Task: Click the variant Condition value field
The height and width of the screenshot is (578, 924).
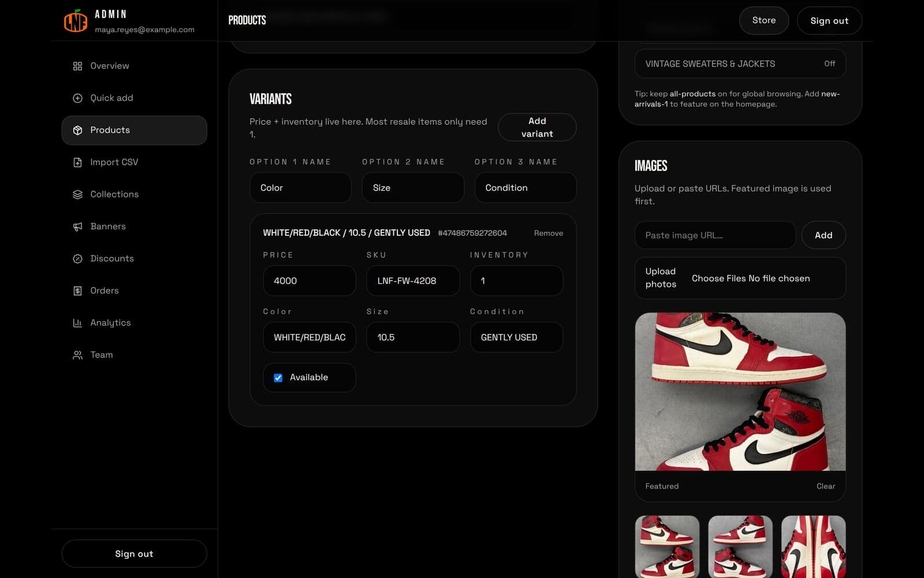Action: 516,338
